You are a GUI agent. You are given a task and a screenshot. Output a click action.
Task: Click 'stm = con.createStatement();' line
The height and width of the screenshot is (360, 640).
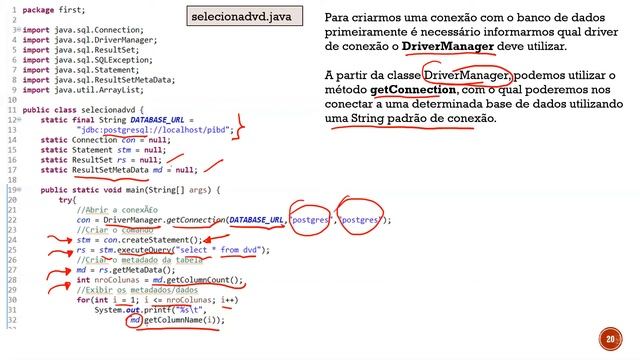tap(139, 240)
